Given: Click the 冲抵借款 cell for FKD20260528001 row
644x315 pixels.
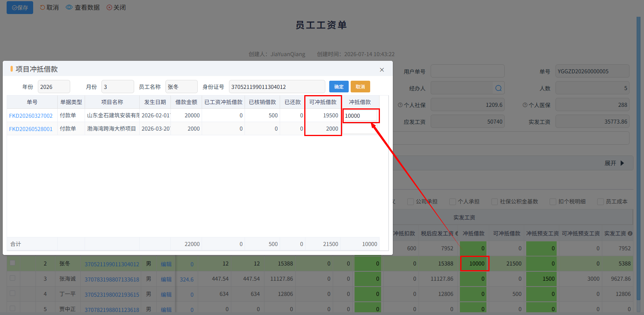Looking at the screenshot, I should pyautogui.click(x=361, y=129).
